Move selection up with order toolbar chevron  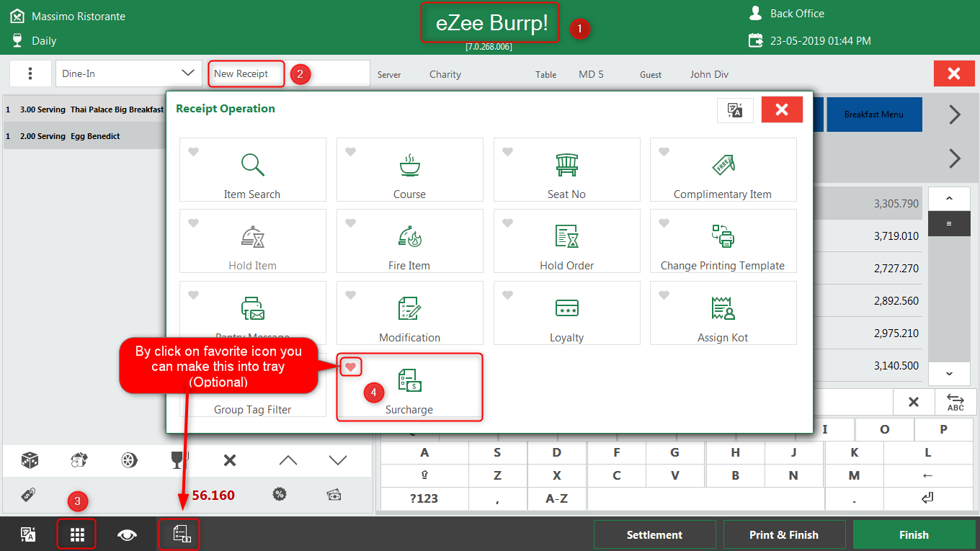coord(287,460)
